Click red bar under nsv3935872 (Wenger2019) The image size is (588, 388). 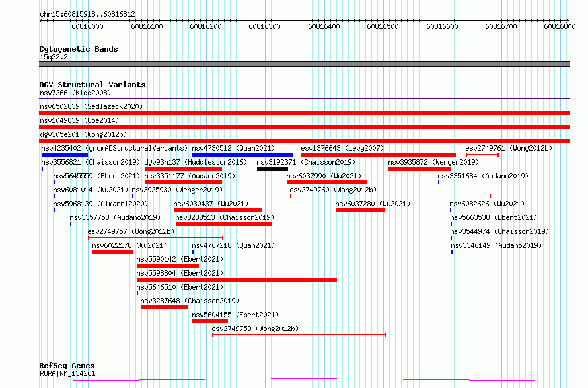pyautogui.click(x=420, y=169)
